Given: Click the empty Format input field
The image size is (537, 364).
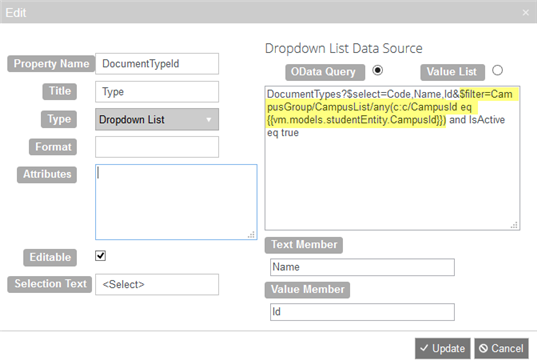Looking at the screenshot, I should tap(157, 147).
